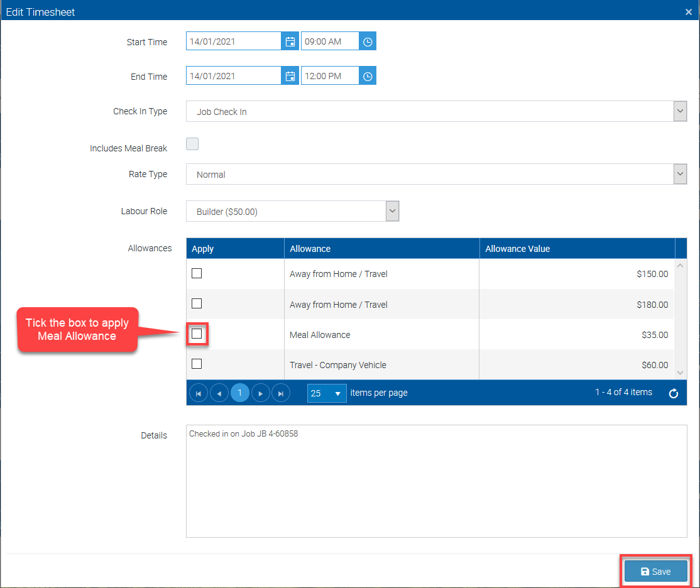The image size is (700, 588).
Task: Apply the Travel - Company Vehicle allowance
Action: 197,364
